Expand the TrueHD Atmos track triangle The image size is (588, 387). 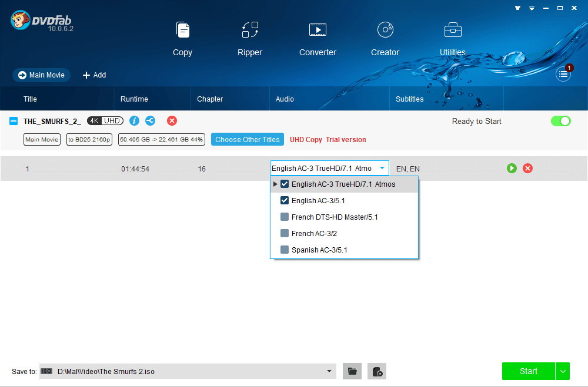[275, 184]
